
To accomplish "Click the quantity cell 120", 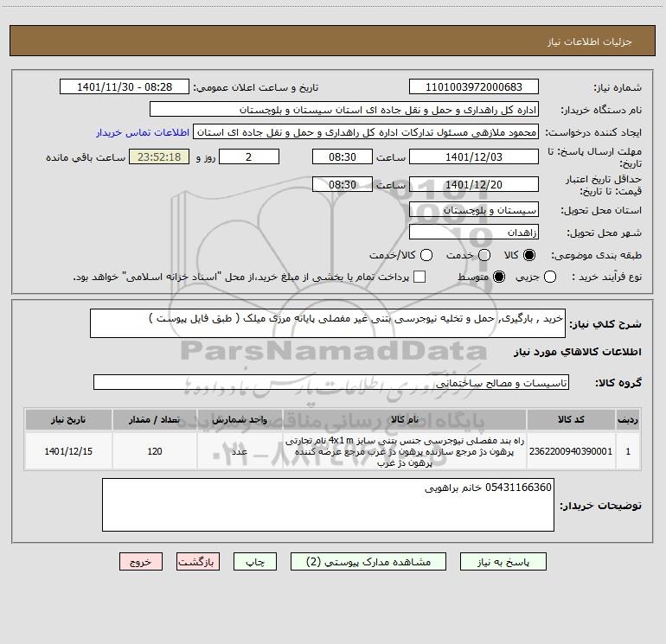I will [155, 451].
